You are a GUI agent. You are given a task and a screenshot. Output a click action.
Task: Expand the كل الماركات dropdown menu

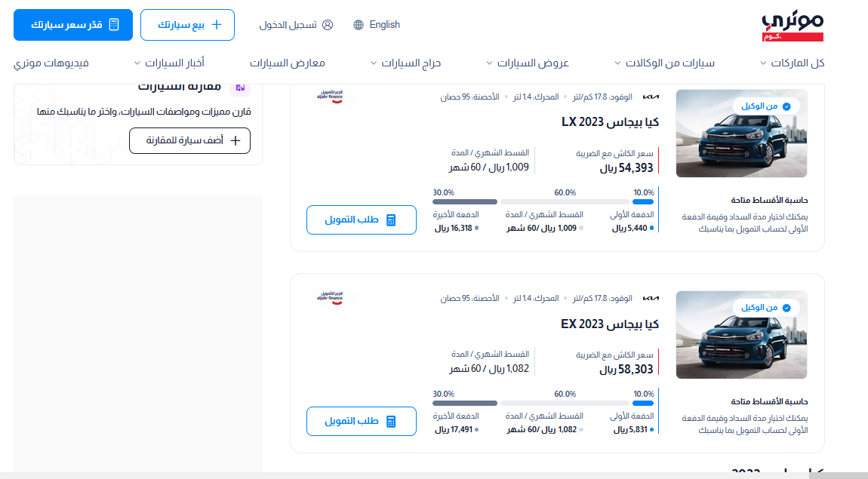pos(793,63)
